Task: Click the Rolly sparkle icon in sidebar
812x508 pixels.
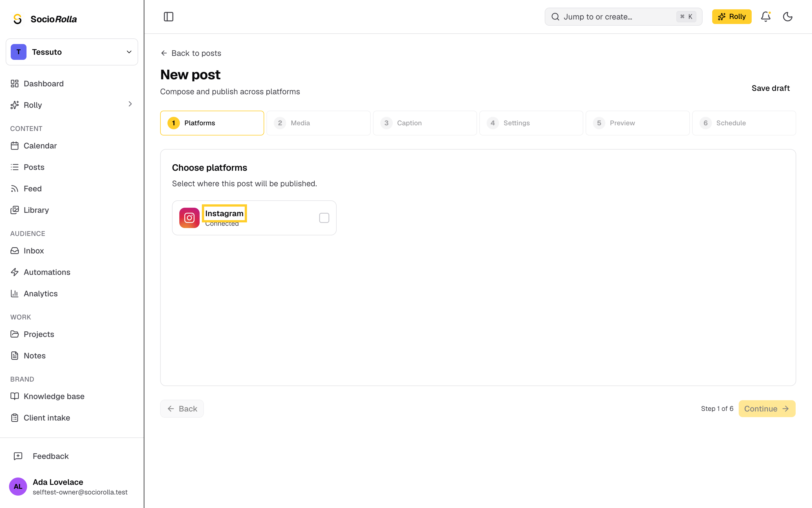Action: pos(15,105)
